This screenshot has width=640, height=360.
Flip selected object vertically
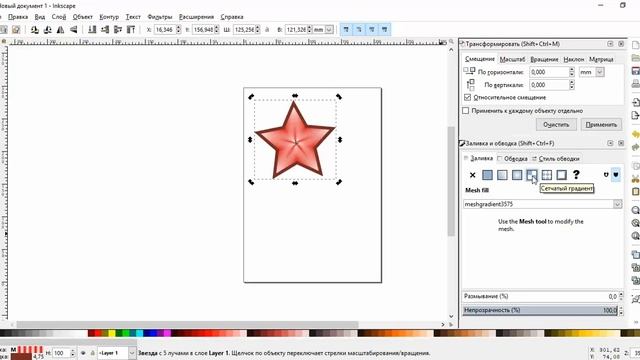point(73,30)
